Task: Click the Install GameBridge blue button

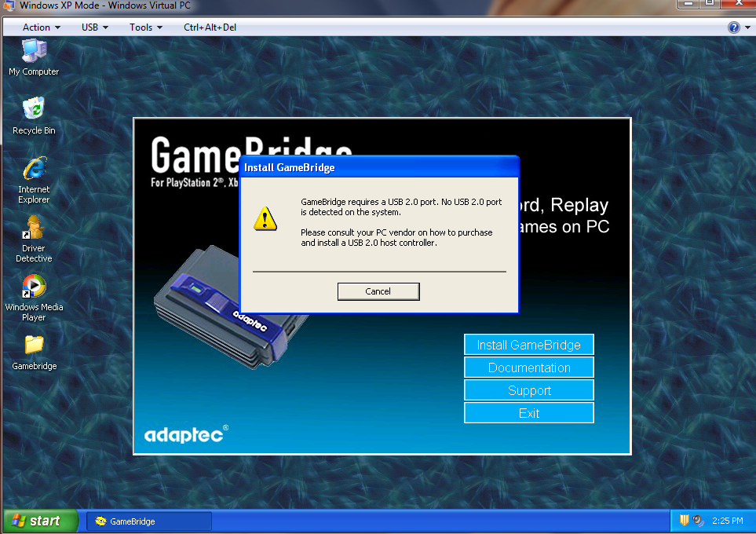Action: (x=529, y=345)
